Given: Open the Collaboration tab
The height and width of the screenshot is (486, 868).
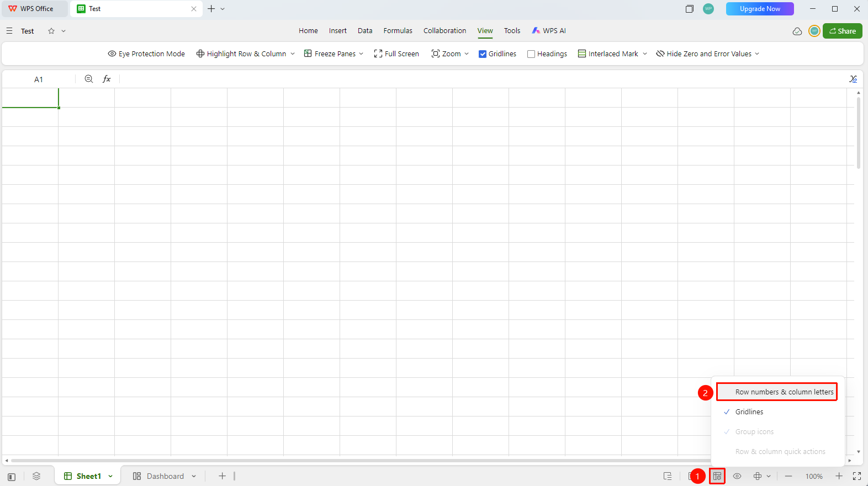Looking at the screenshot, I should point(445,31).
